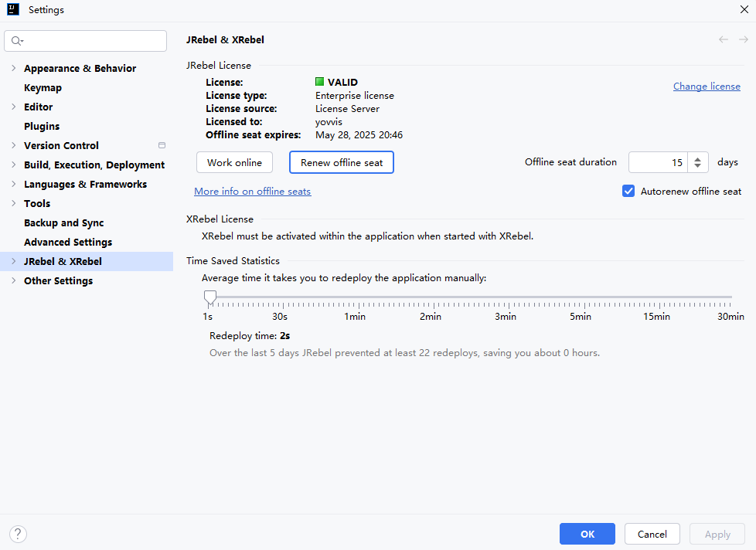This screenshot has width=756, height=550.
Task: Click the IntelliJ logo in title bar
Action: tap(13, 10)
